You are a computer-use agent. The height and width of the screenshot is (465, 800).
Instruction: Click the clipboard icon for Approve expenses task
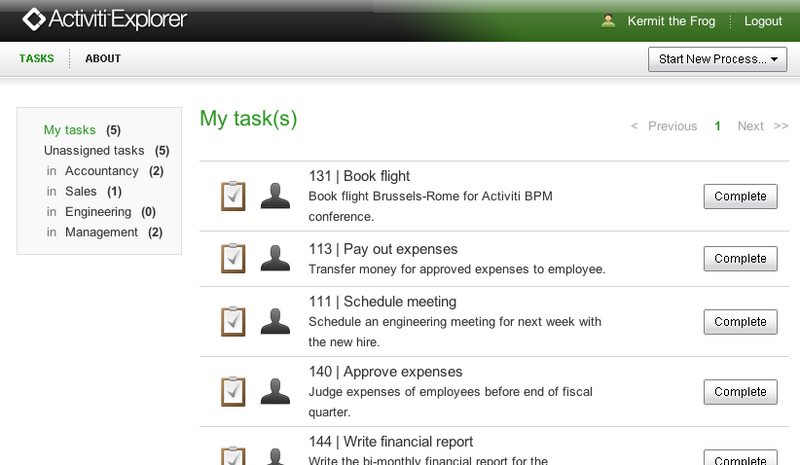233,391
